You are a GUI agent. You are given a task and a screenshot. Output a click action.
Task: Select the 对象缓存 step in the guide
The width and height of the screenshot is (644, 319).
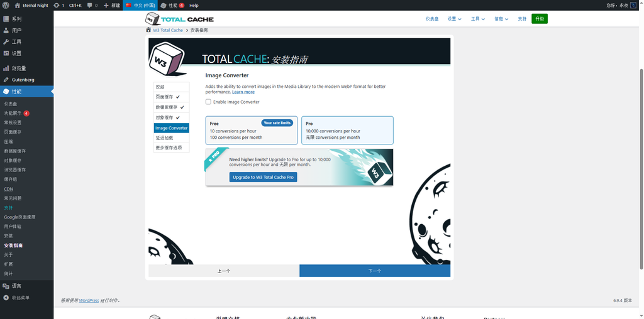(172, 117)
